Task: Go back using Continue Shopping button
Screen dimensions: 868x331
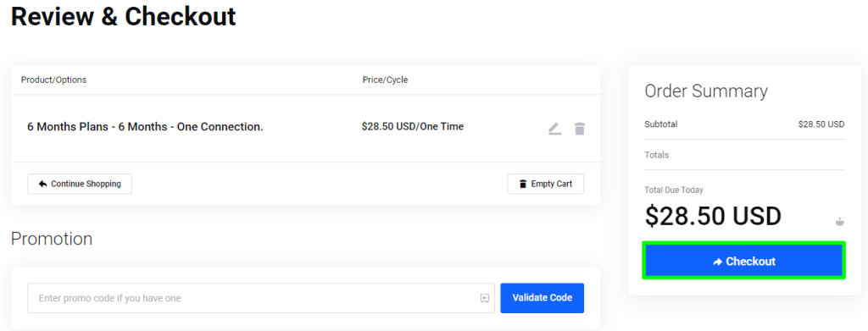Action: (80, 184)
